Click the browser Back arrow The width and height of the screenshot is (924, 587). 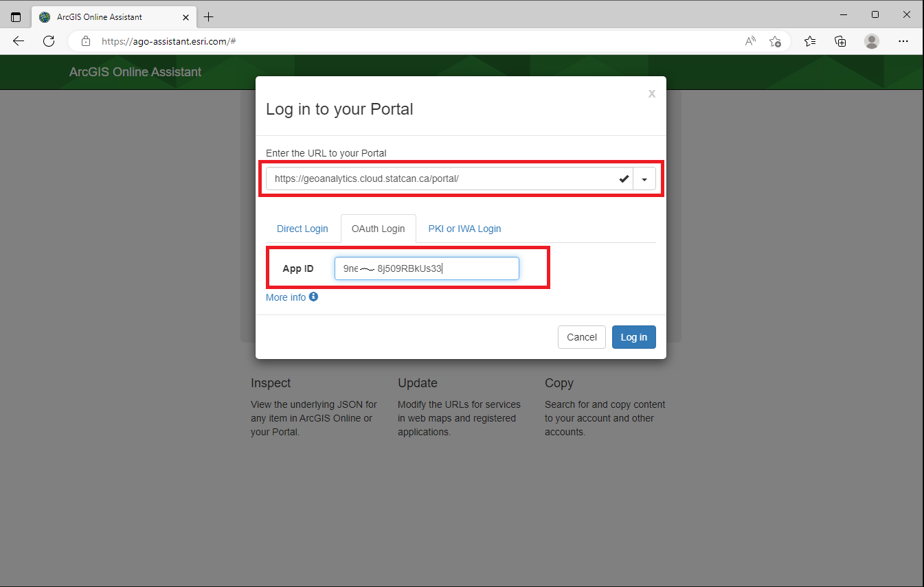[19, 41]
